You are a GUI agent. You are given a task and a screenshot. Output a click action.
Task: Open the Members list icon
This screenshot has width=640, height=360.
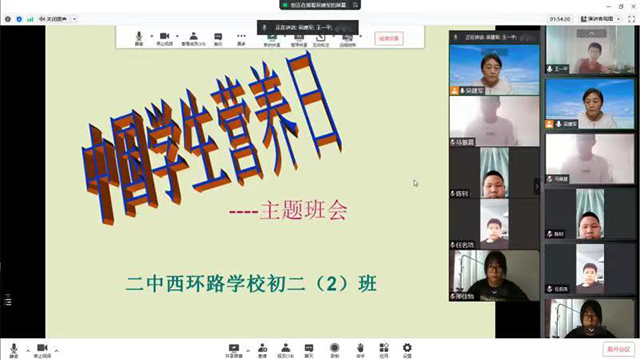285,350
